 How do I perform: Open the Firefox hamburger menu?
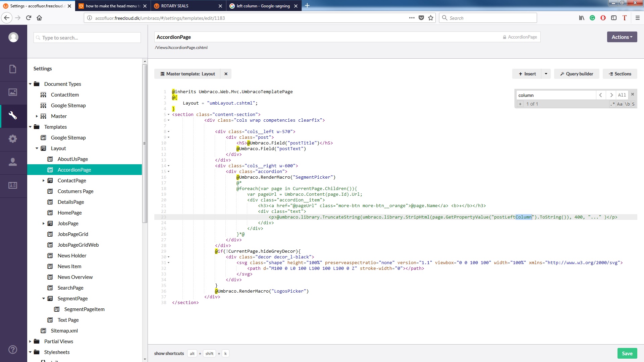(x=638, y=18)
